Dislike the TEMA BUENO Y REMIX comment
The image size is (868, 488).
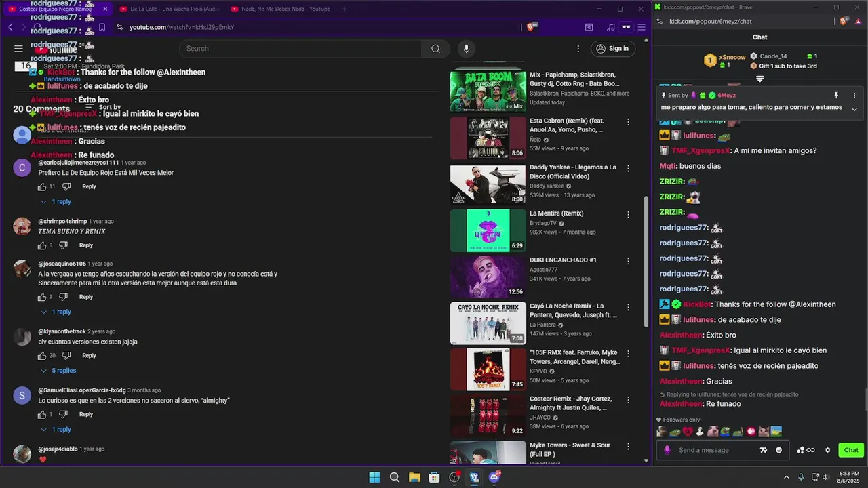click(x=63, y=245)
